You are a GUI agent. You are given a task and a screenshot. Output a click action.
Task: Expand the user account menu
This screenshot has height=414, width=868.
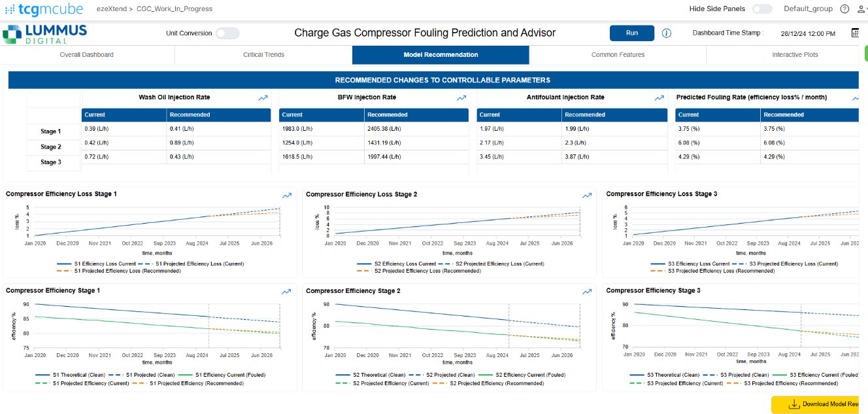point(861,9)
